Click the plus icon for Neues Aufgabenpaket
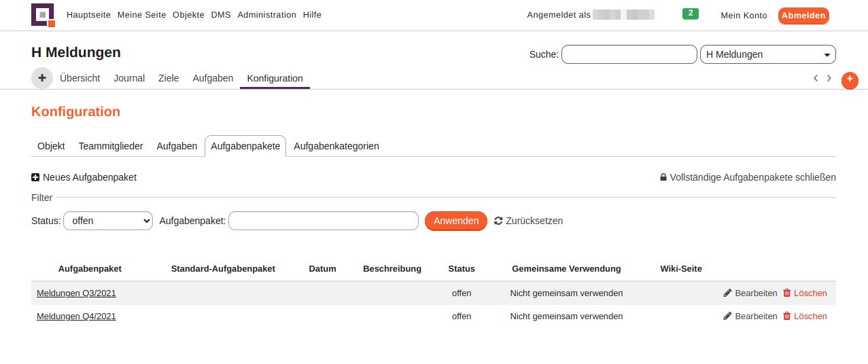868x364 pixels. point(35,177)
